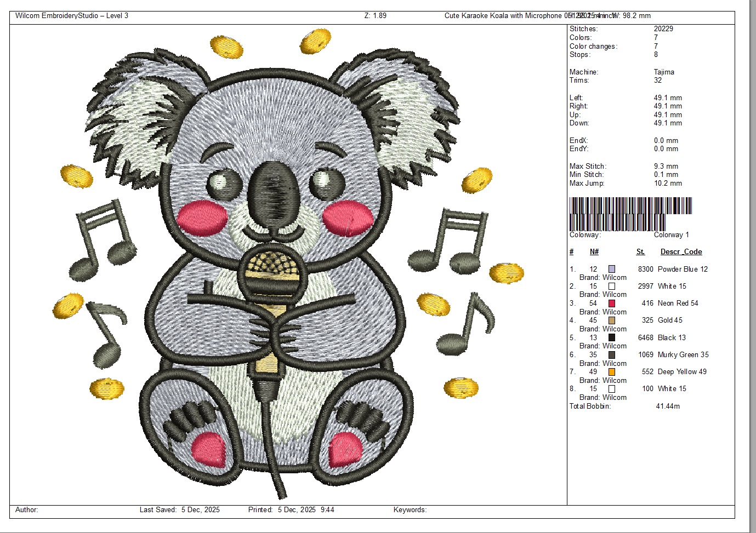The height and width of the screenshot is (533, 756).
Task: Click the St. column header
Action: pyautogui.click(x=640, y=252)
